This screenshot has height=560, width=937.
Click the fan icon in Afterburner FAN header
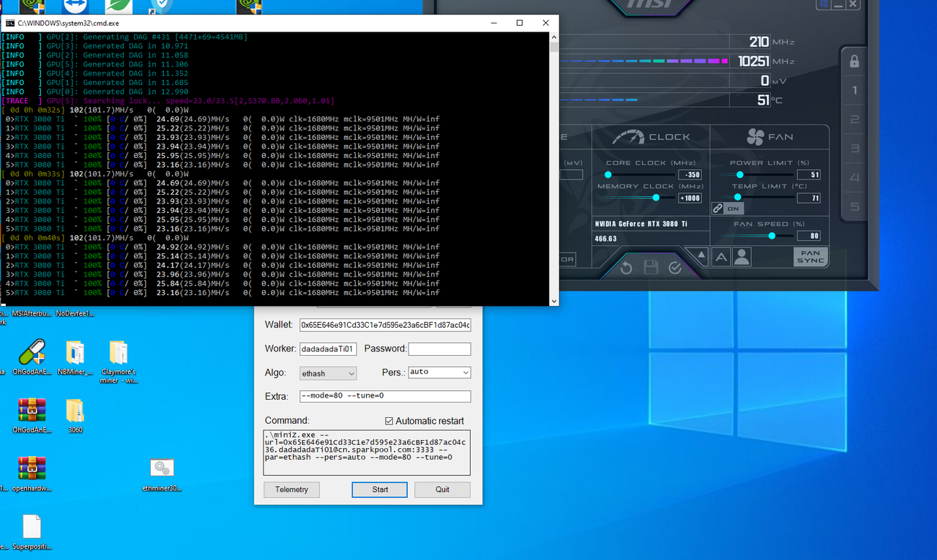(755, 136)
